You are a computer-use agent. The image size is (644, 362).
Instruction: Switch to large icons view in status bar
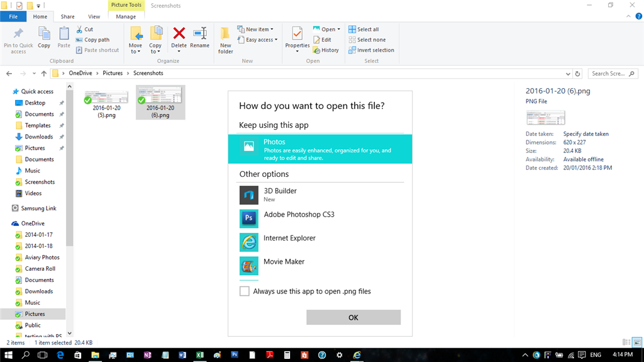tap(637, 342)
